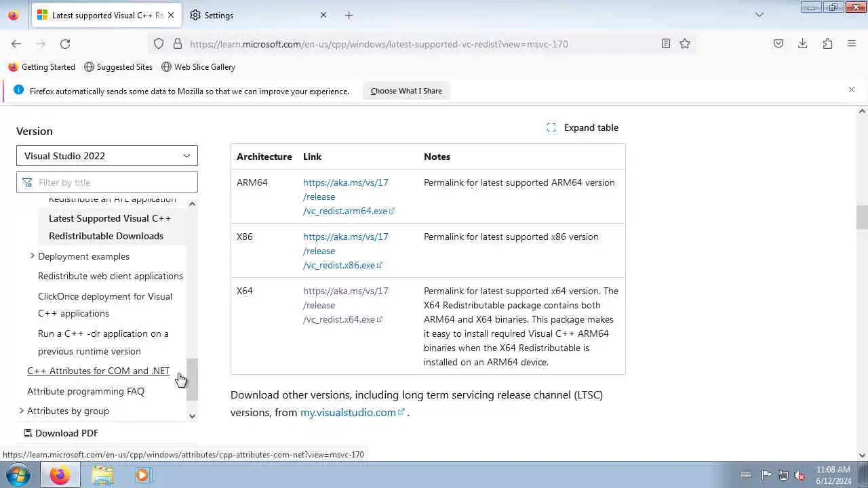Click the vc_redist.x86.exe download link

346,251
